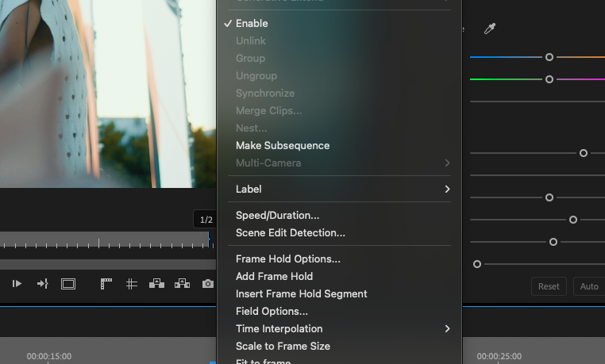Toggle Safe Margins overlay button

pyautogui.click(x=68, y=284)
